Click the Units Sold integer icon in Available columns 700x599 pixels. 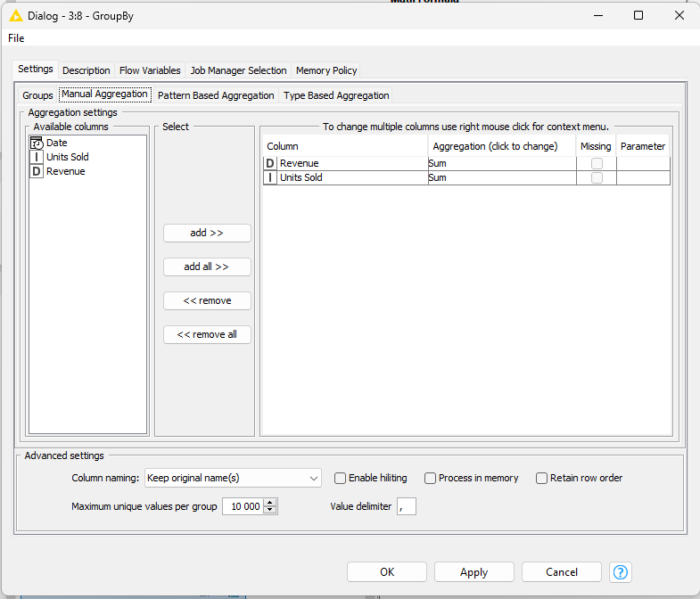(37, 157)
